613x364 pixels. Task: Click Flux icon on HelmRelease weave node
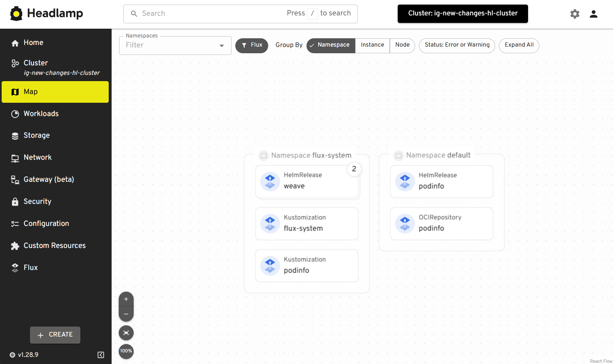point(270,181)
